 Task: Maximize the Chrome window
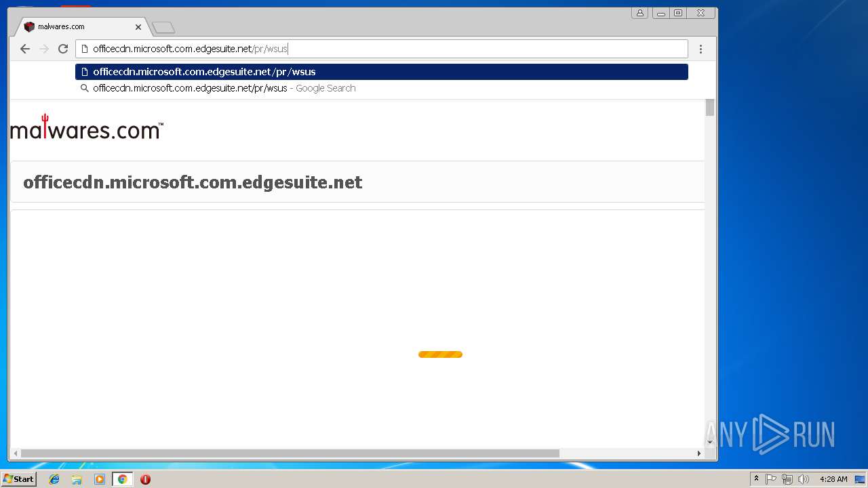(x=678, y=13)
